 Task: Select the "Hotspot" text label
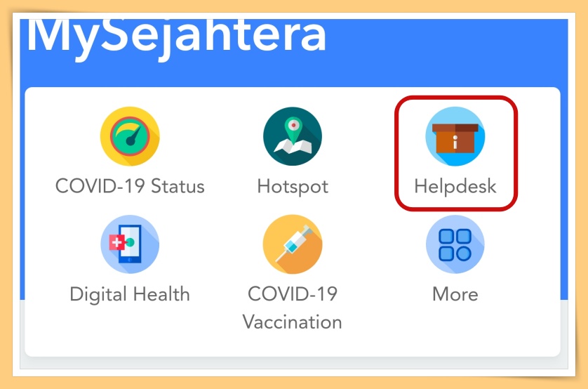pyautogui.click(x=293, y=187)
